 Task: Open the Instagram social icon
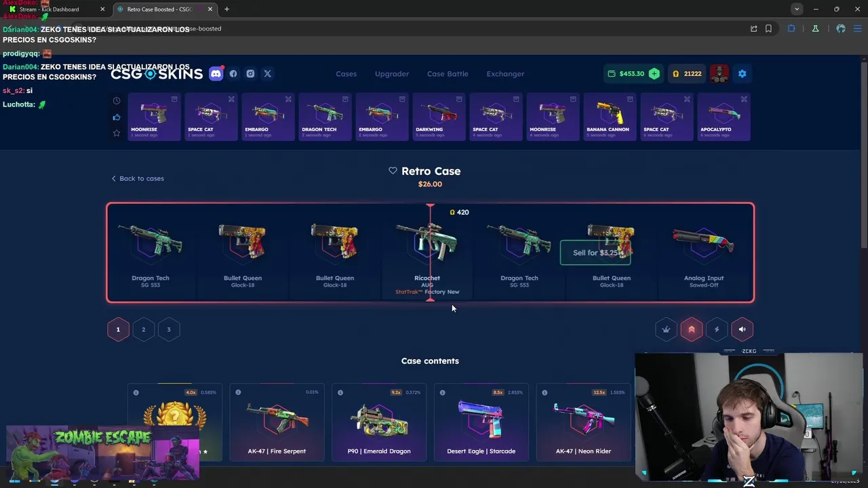250,74
